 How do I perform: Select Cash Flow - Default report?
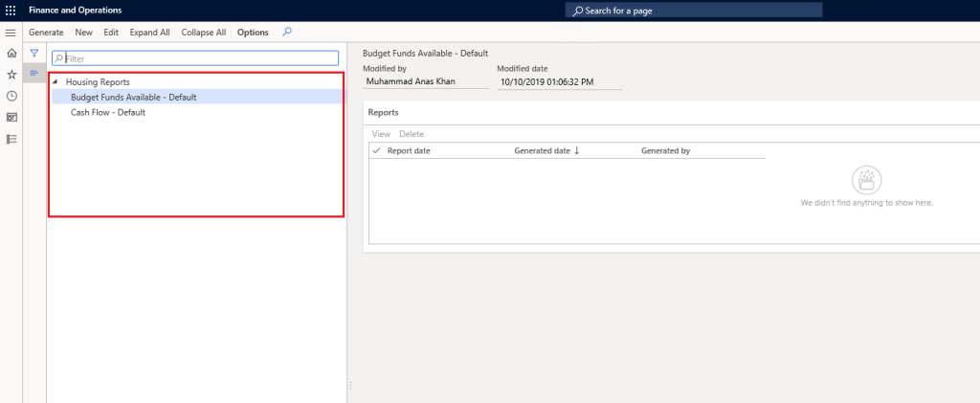108,112
